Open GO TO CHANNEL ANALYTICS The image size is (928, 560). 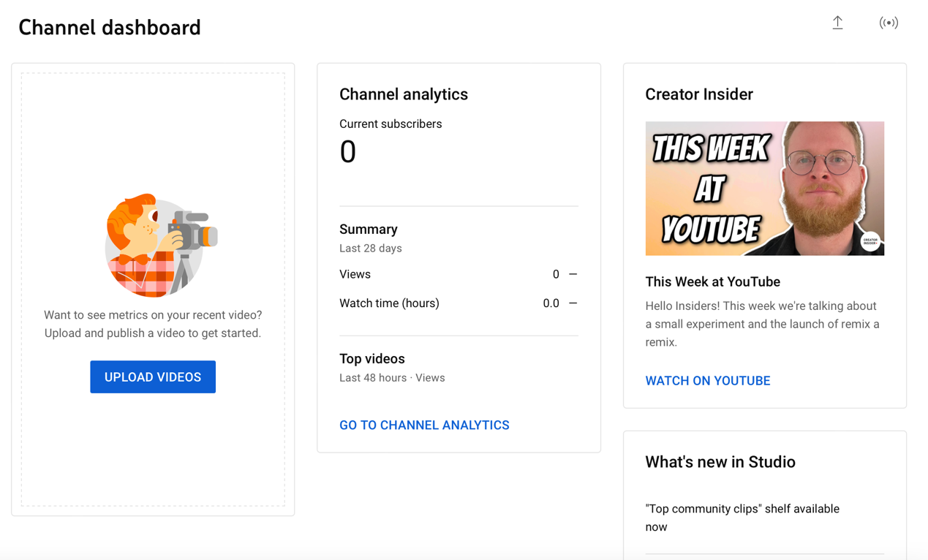[424, 425]
